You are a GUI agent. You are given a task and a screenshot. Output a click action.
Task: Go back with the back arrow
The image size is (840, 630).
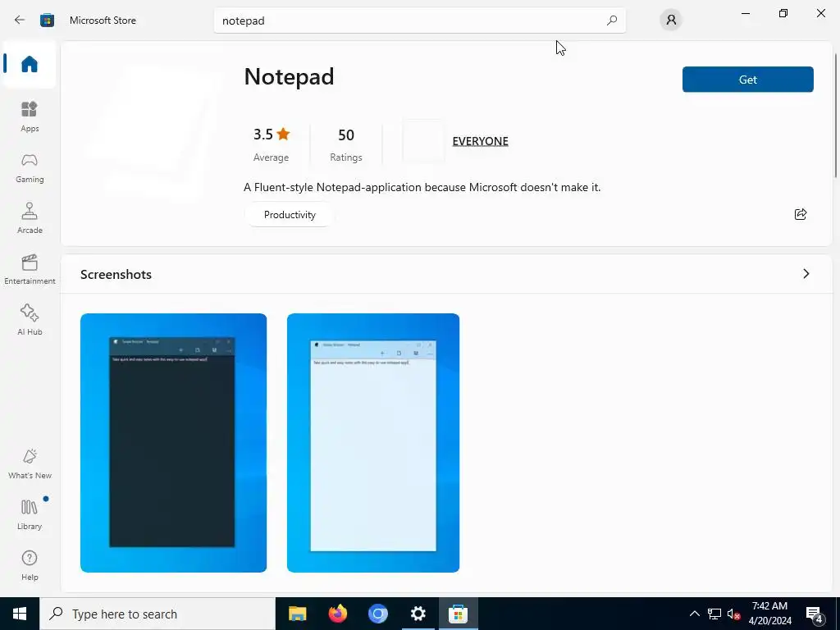(20, 21)
